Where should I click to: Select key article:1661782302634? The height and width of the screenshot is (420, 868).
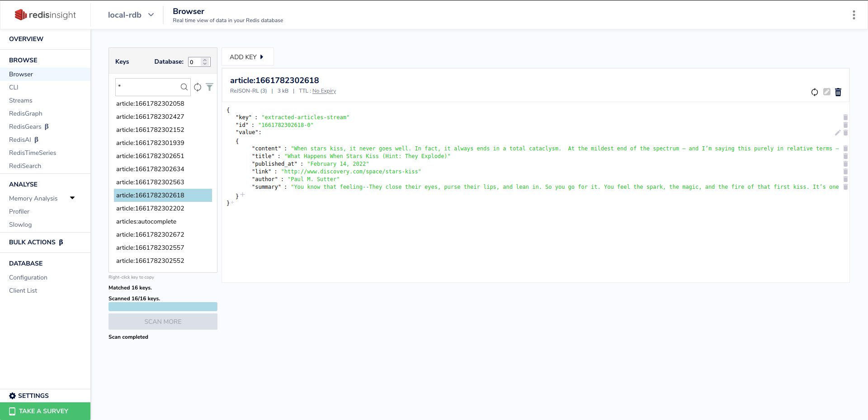coord(163,169)
